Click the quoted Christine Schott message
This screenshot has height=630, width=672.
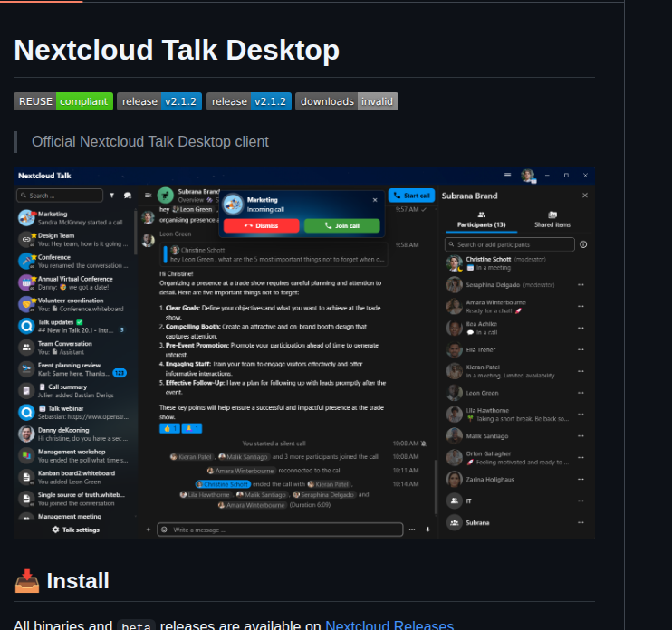(x=274, y=254)
